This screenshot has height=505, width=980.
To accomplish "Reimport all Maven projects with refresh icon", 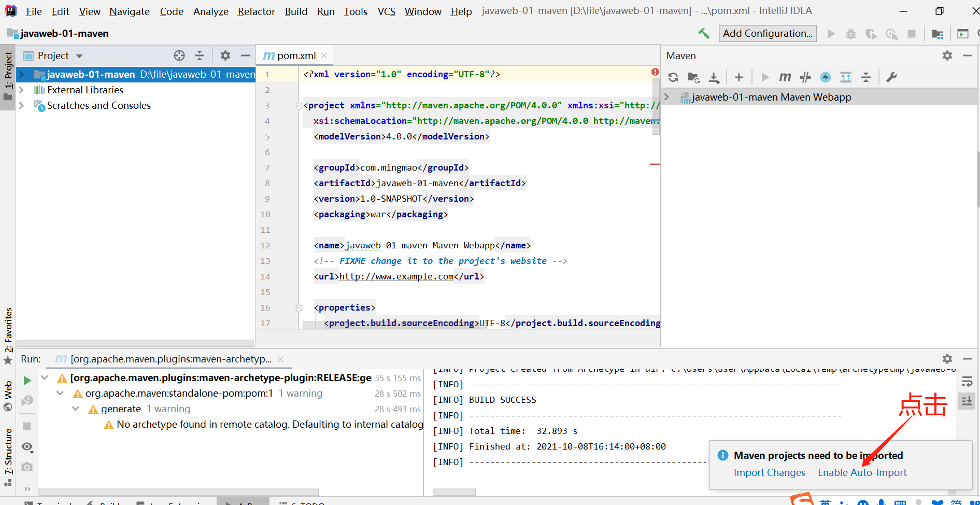I will 673,77.
